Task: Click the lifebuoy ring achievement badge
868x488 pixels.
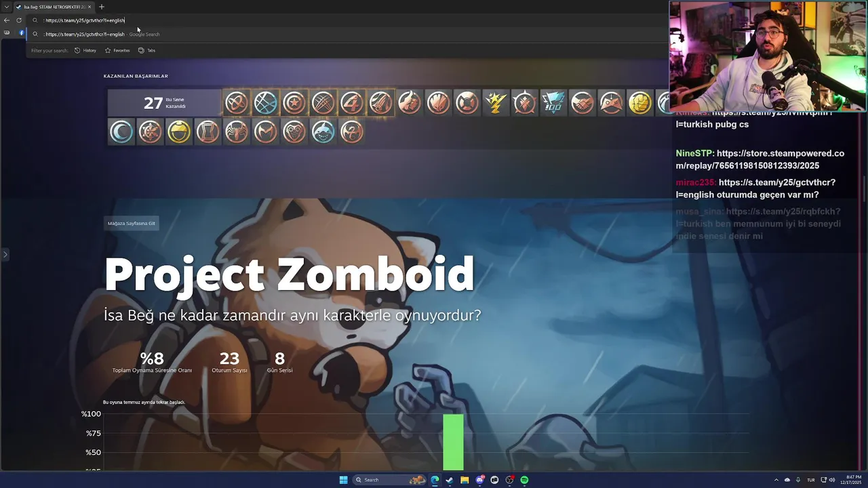Action: (467, 103)
